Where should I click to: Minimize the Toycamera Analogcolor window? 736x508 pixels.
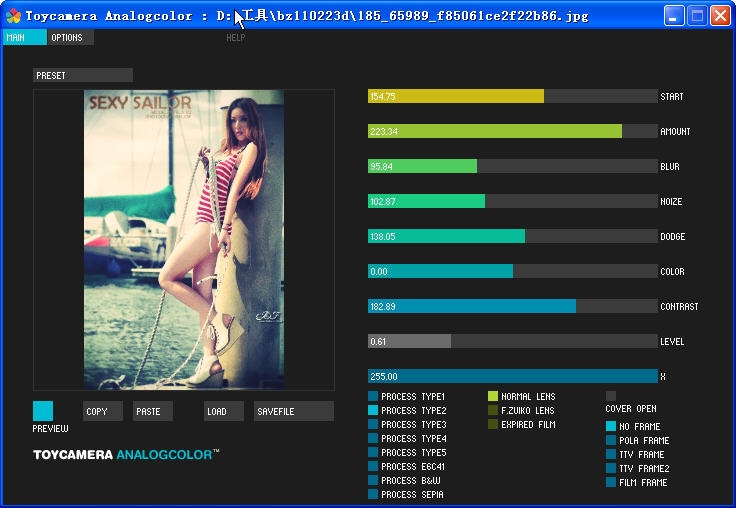pos(674,16)
